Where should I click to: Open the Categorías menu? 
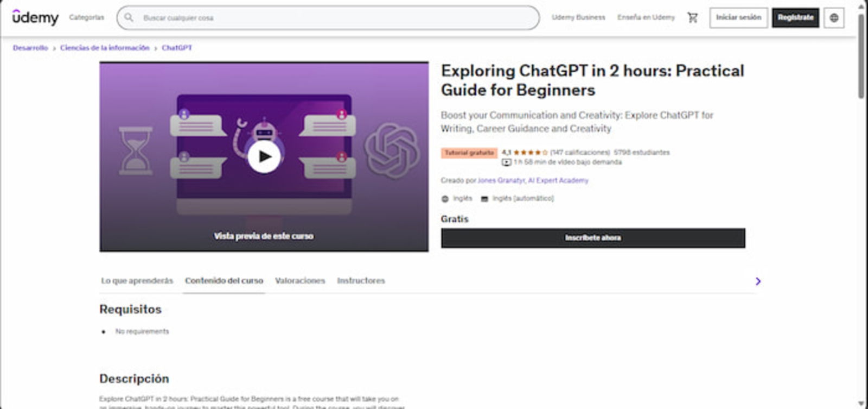tap(86, 17)
